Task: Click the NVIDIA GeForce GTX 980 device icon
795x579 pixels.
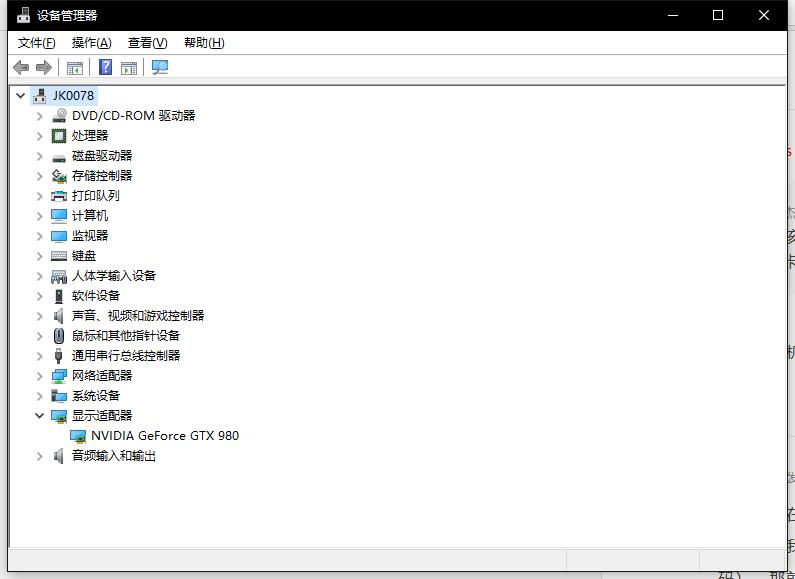Action: pos(78,436)
